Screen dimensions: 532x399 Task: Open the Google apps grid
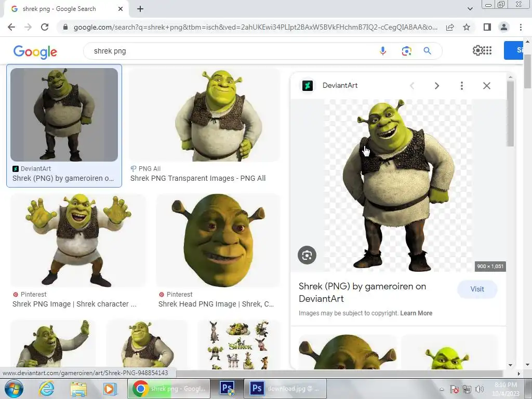487,50
